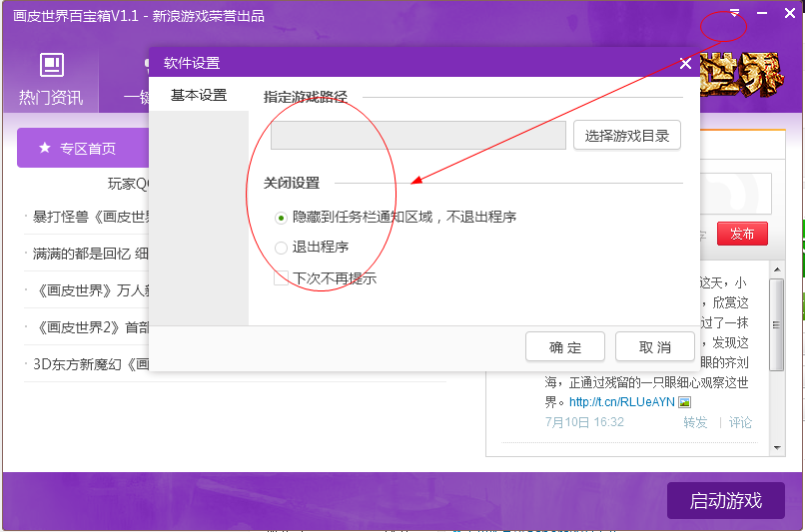This screenshot has height=532, width=805.
Task: Close the 软件设置 dialog
Action: 685,64
